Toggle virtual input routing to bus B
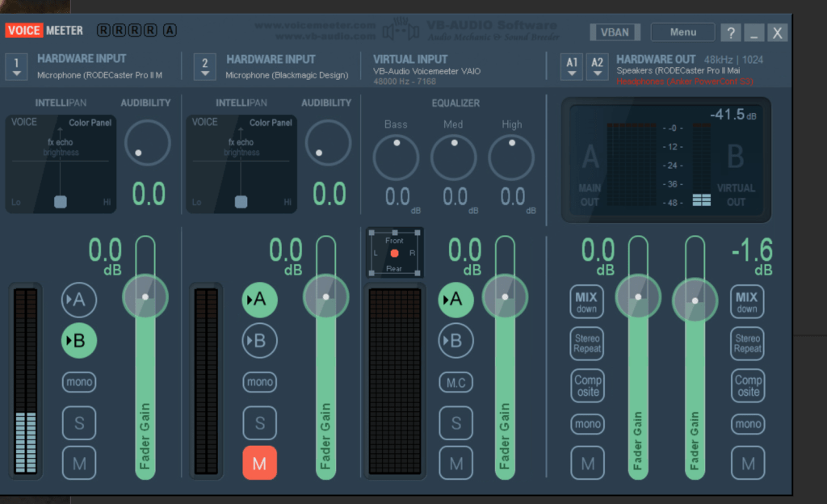Image resolution: width=827 pixels, height=504 pixels. (x=455, y=341)
